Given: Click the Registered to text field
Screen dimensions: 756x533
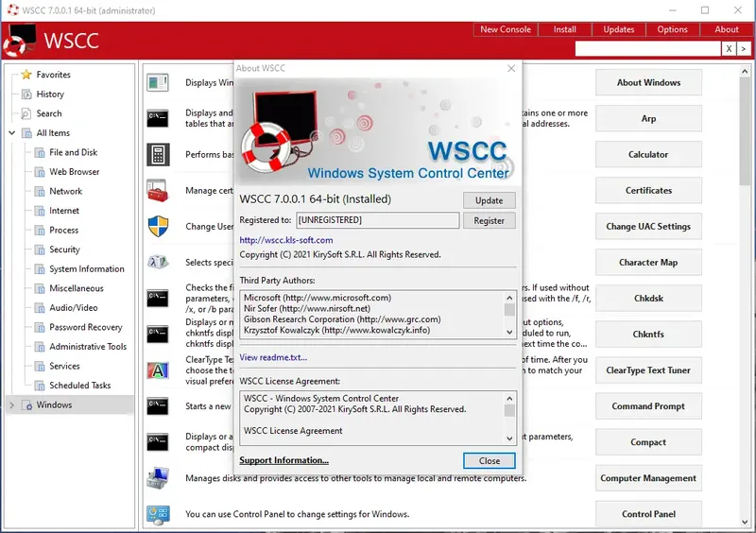Looking at the screenshot, I should pos(377,220).
